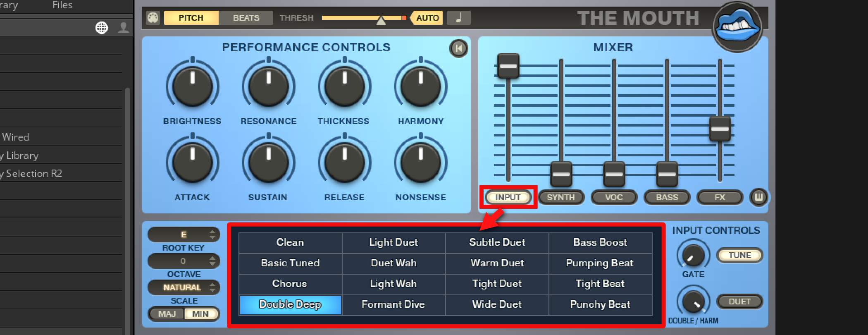Image resolution: width=868 pixels, height=335 pixels.
Task: Click the VOC mixer fader handle
Action: (x=614, y=174)
